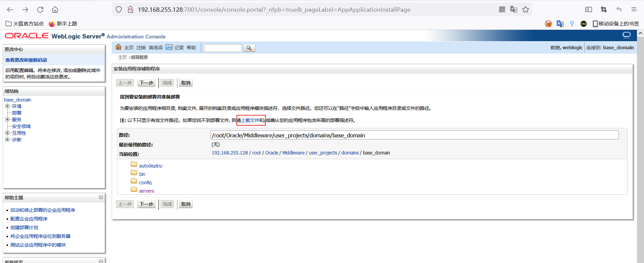Click the Middleware path breadcrumb
This screenshot has width=644, height=263.
pyautogui.click(x=293, y=153)
